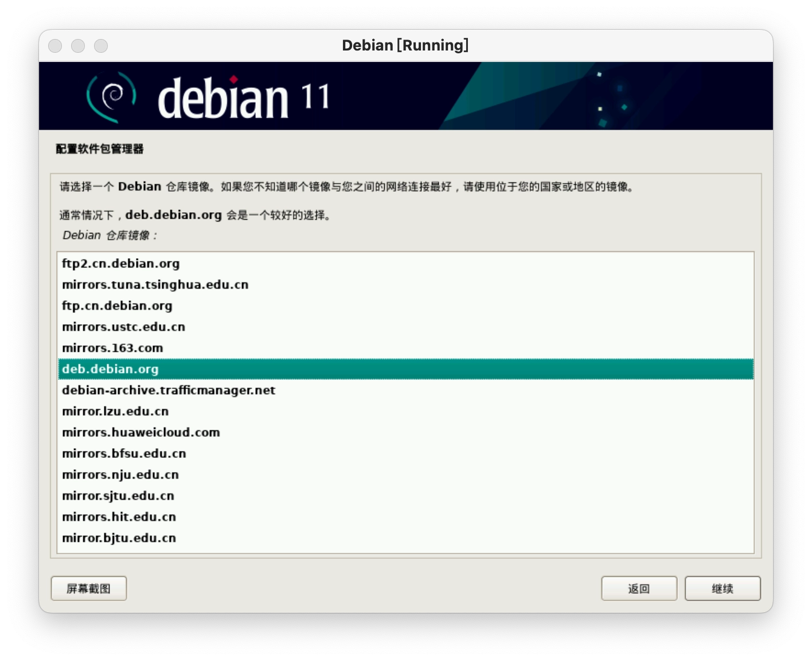Pick mirrors.huaweicloud.com from the list
The height and width of the screenshot is (661, 812).
405,433
